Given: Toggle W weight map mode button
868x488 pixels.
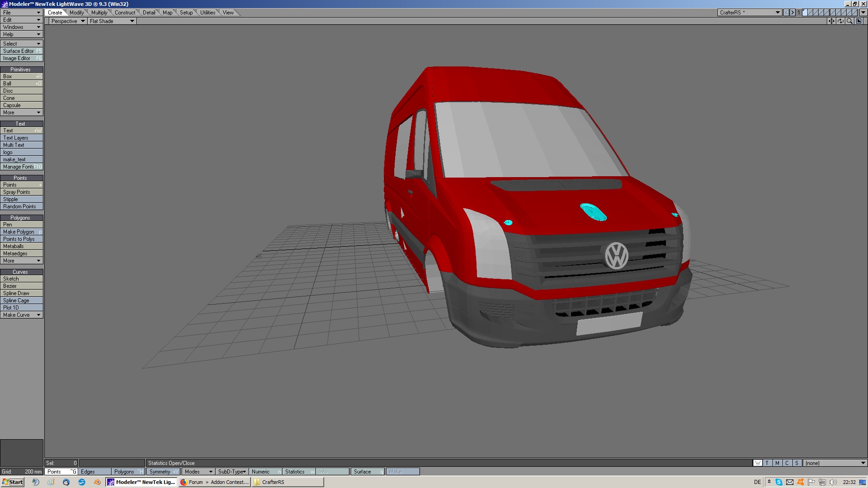Looking at the screenshot, I should click(x=758, y=463).
